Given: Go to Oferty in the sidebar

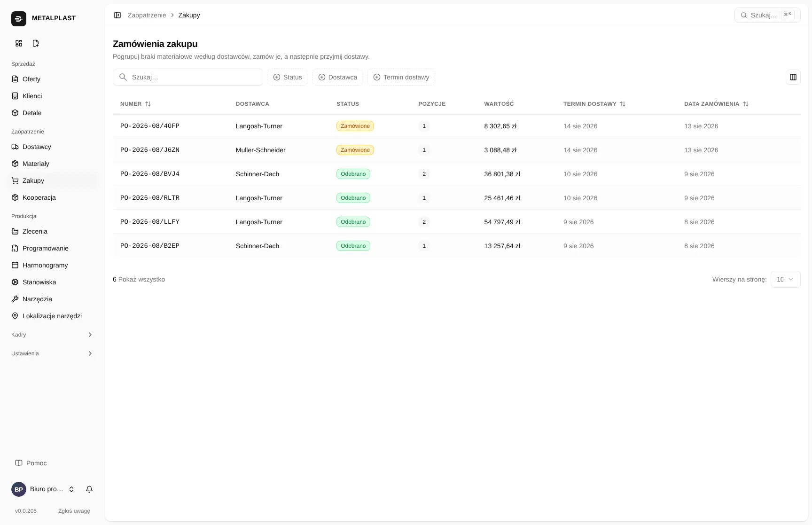Looking at the screenshot, I should pyautogui.click(x=52, y=79).
